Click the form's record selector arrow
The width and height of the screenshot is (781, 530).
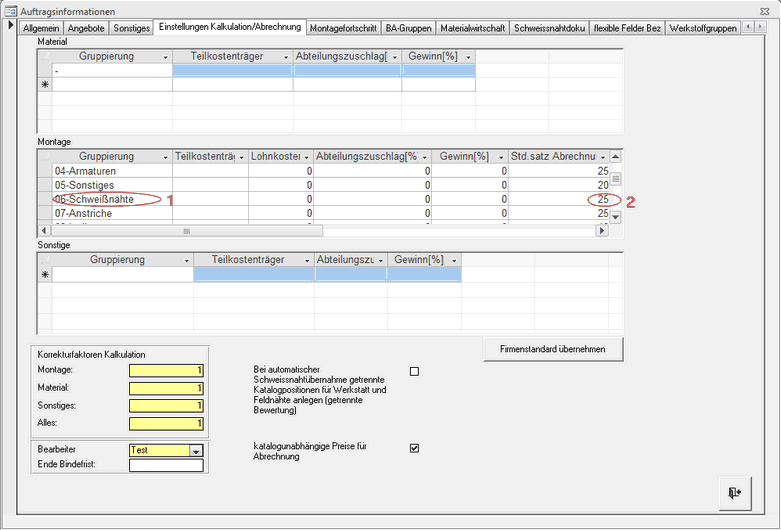(x=11, y=25)
